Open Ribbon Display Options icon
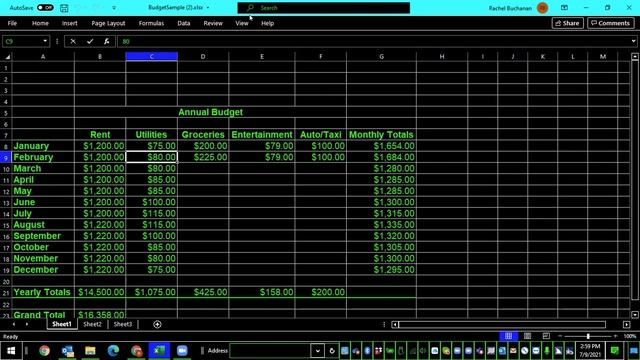Viewport: 640px width, 360px height. (x=564, y=8)
